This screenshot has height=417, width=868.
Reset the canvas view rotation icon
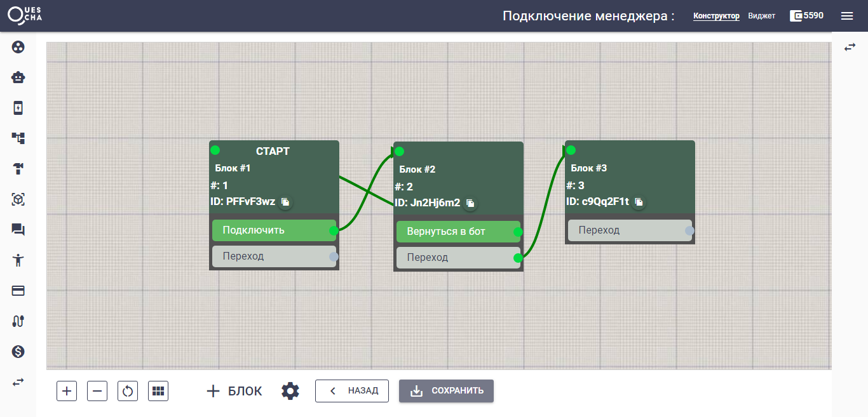pos(128,391)
